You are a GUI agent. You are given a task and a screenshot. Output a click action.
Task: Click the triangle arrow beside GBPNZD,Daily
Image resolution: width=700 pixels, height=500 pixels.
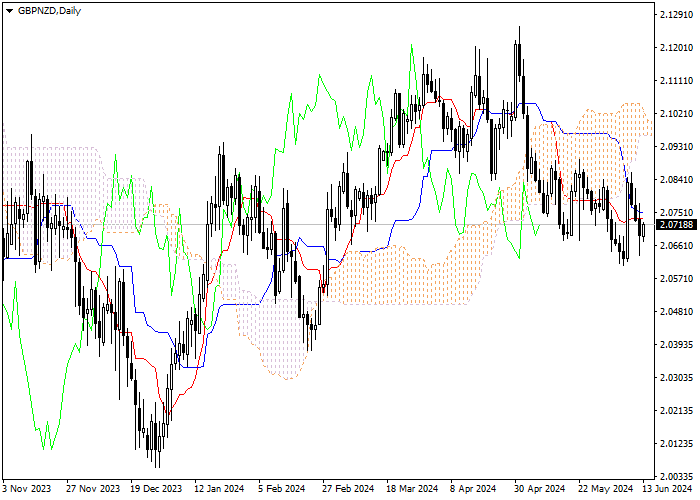click(9, 11)
